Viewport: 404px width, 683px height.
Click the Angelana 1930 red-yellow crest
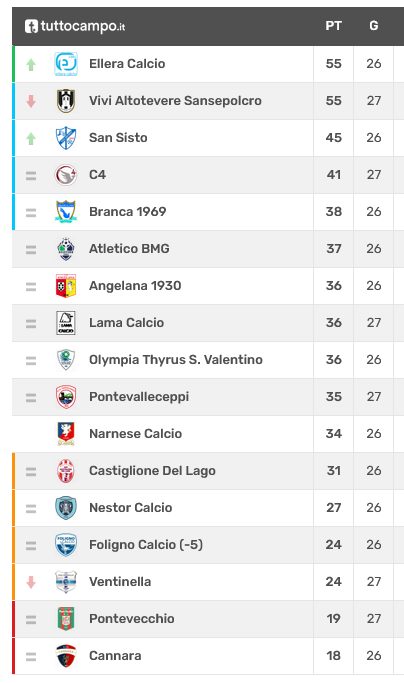[x=66, y=286]
